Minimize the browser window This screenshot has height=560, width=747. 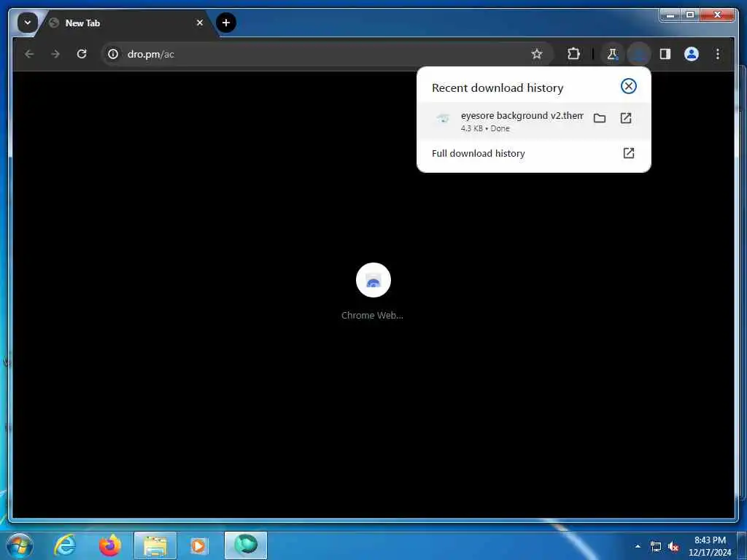[x=670, y=15]
